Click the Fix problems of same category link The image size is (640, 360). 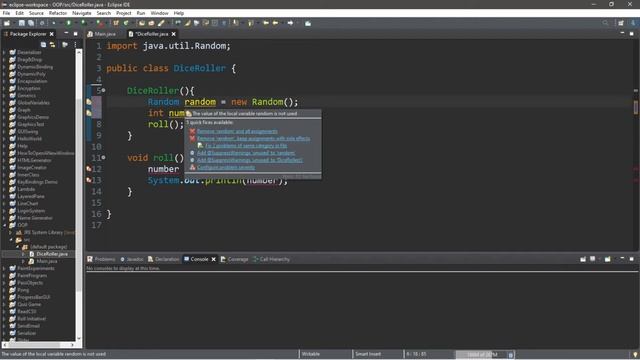[x=246, y=146]
